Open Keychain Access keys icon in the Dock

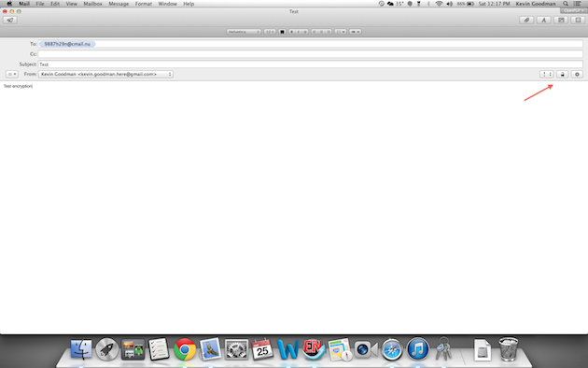(x=443, y=349)
